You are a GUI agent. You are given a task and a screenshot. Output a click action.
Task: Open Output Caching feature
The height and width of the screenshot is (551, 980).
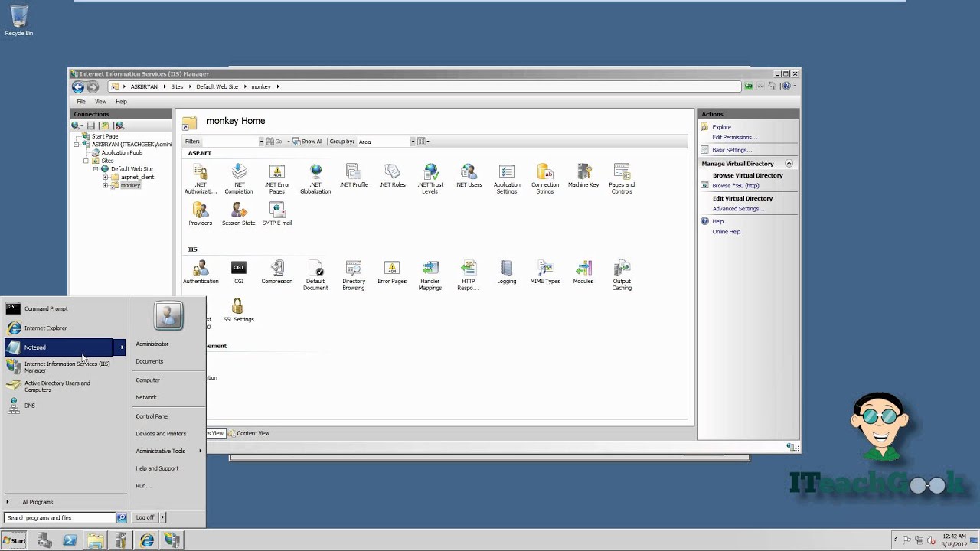pos(622,275)
